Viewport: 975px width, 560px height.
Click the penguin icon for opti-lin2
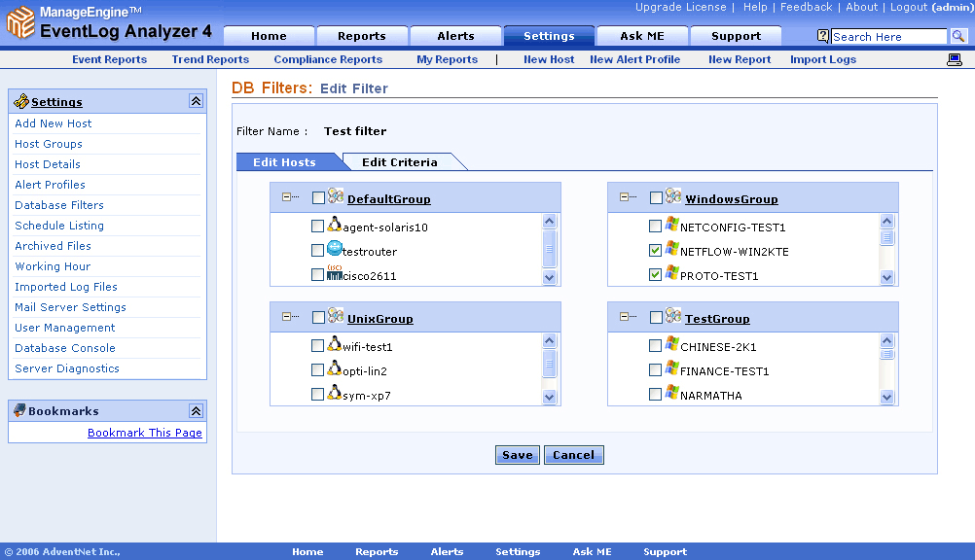tap(335, 367)
